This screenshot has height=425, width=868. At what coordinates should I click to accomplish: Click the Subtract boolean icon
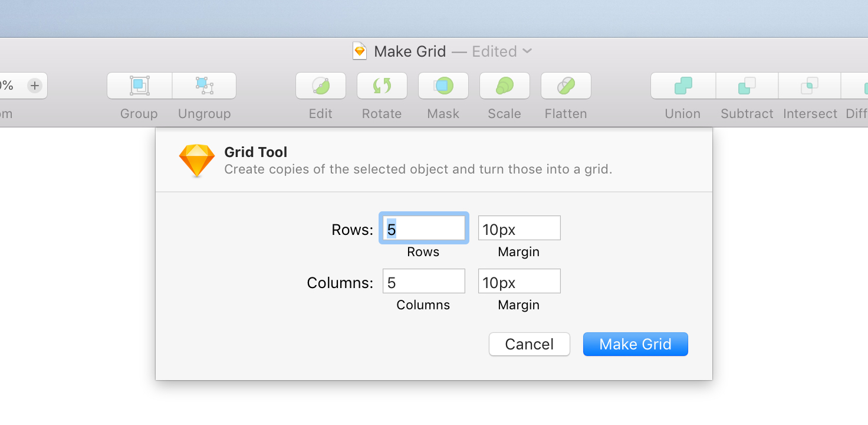click(x=747, y=86)
